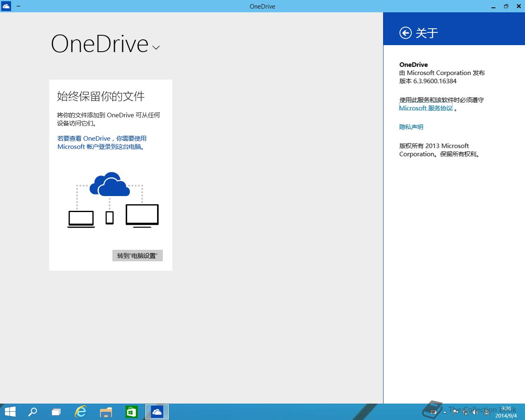The image size is (525, 420).
Task: Open Task View on the taskbar
Action: click(x=56, y=412)
